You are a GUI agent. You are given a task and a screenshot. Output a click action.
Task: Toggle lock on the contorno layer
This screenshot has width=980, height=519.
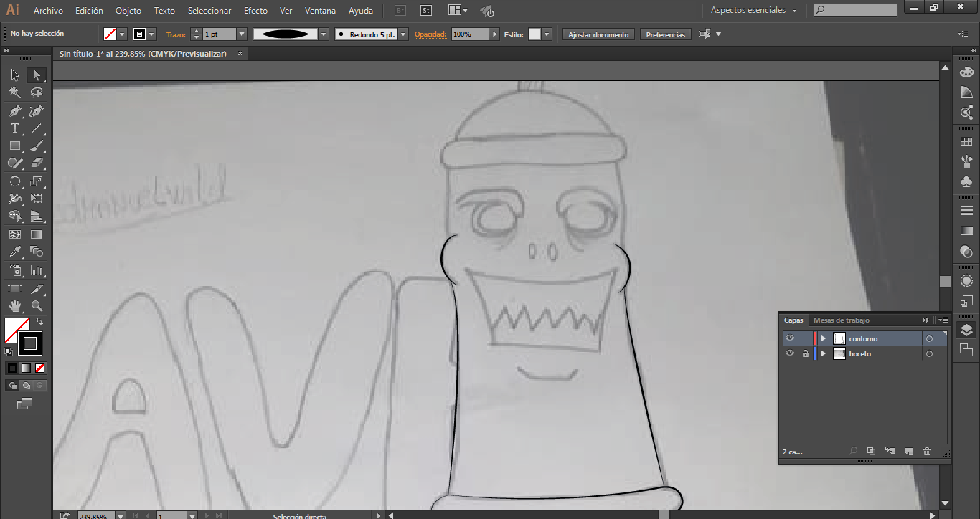click(806, 338)
